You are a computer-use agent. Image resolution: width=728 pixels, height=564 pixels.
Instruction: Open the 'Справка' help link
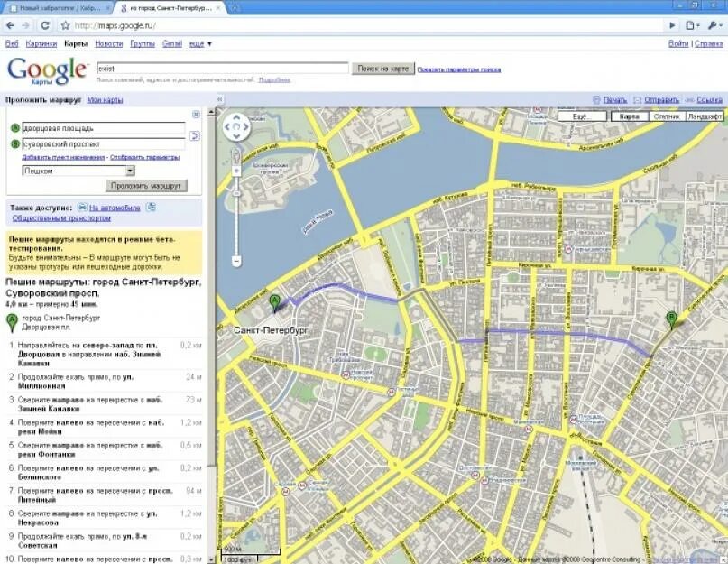tap(709, 43)
